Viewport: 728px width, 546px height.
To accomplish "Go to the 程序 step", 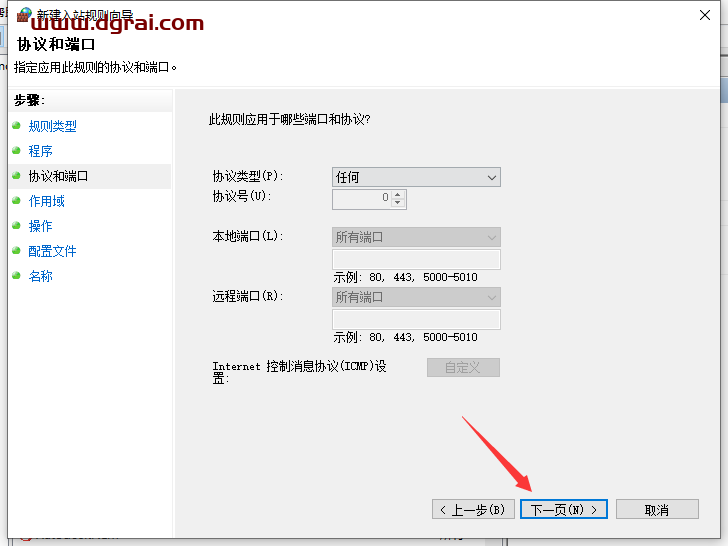I will (40, 151).
